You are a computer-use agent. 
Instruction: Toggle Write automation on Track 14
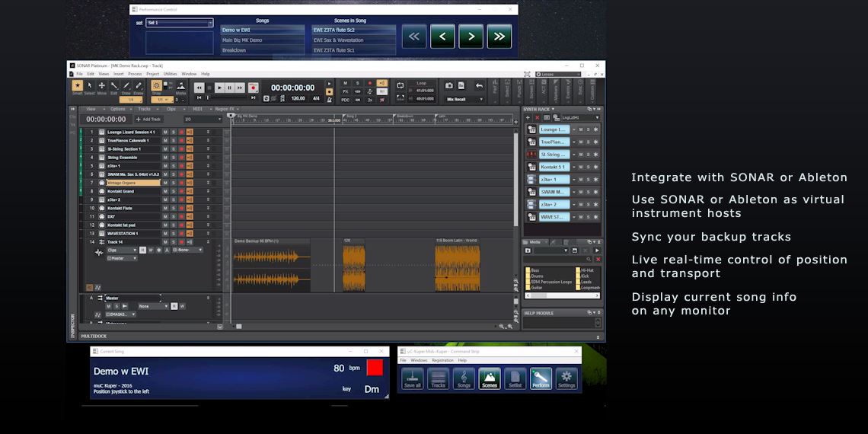point(151,251)
